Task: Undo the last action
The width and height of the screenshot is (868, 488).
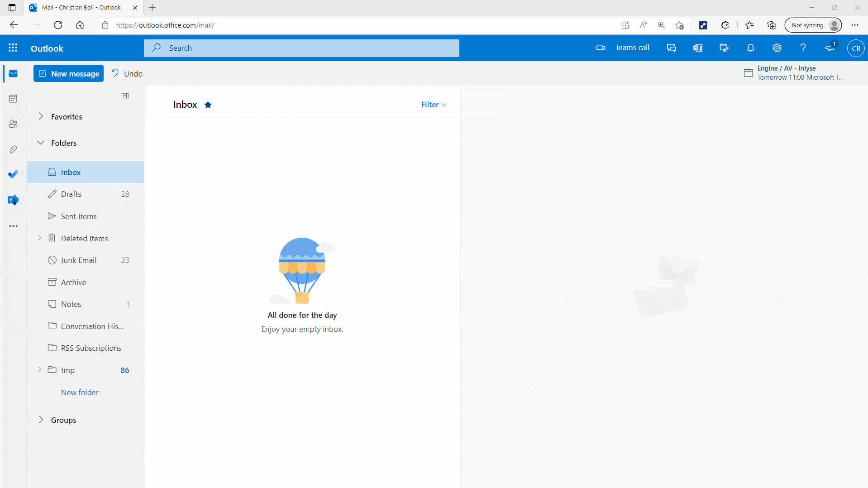Action: click(127, 74)
